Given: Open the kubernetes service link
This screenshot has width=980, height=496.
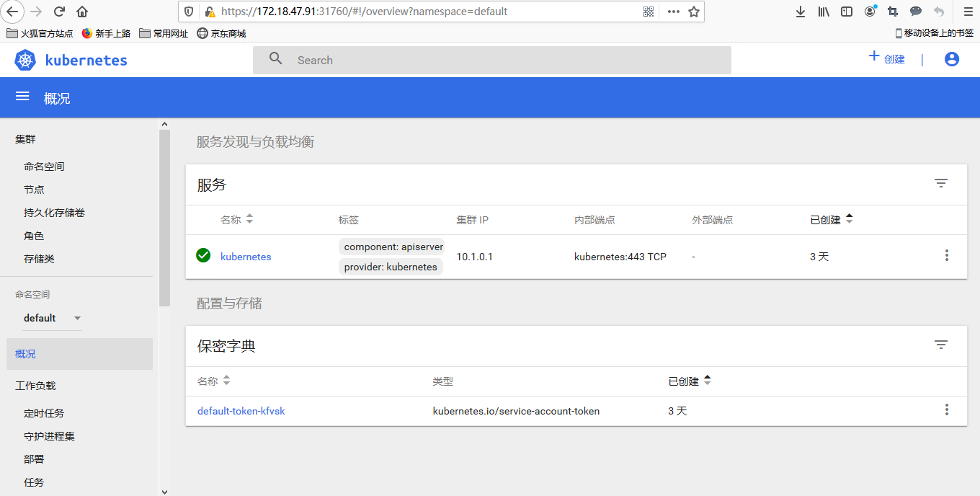Looking at the screenshot, I should 246,257.
